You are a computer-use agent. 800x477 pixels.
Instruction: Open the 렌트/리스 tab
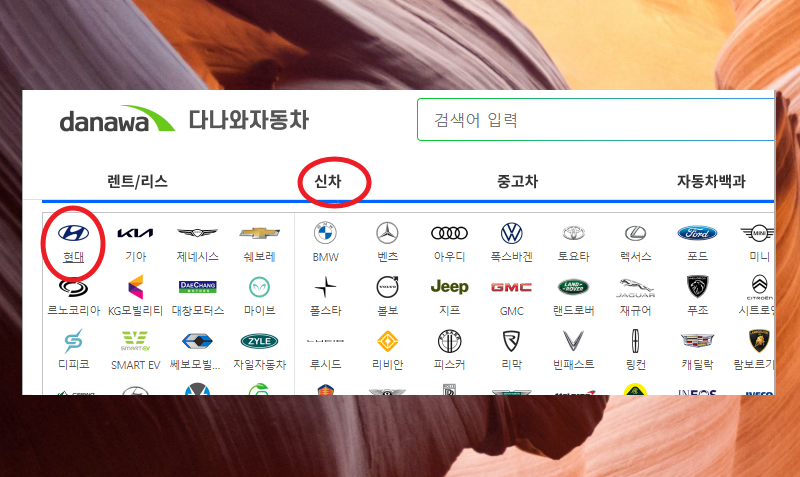(137, 181)
